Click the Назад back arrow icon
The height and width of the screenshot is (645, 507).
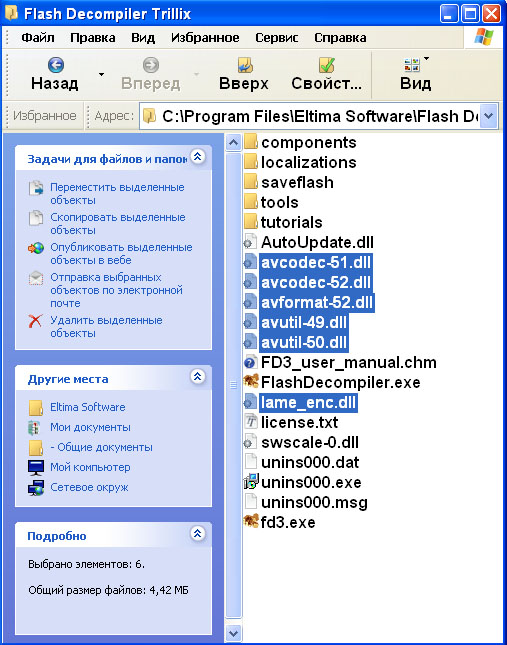[56, 65]
